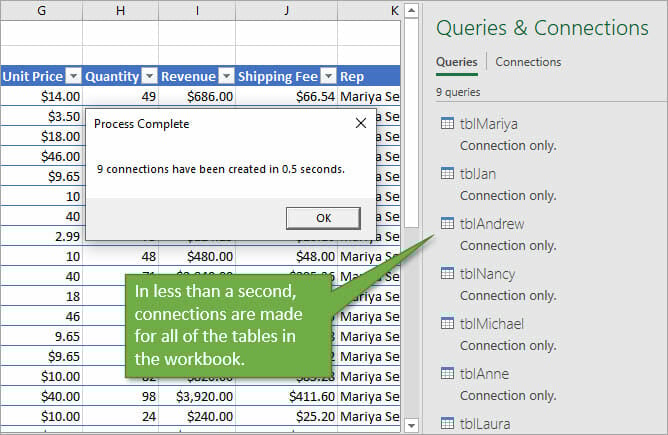Click the tblJan query table icon
This screenshot has height=435, width=668.
[448, 174]
